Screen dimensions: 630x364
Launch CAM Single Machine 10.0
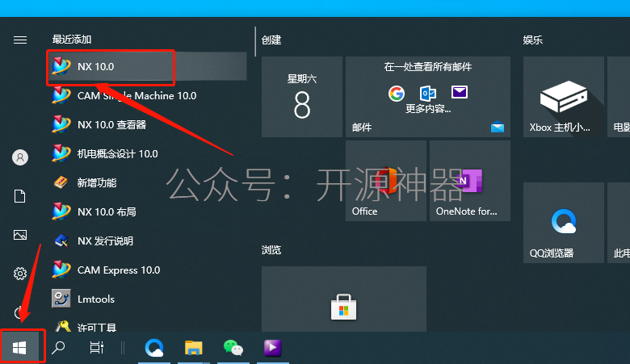point(147,95)
